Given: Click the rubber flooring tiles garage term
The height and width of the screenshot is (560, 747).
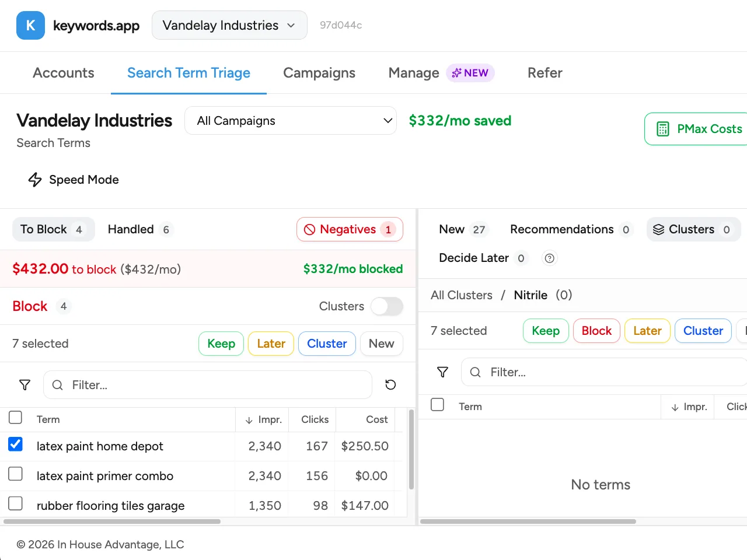Looking at the screenshot, I should click(111, 506).
